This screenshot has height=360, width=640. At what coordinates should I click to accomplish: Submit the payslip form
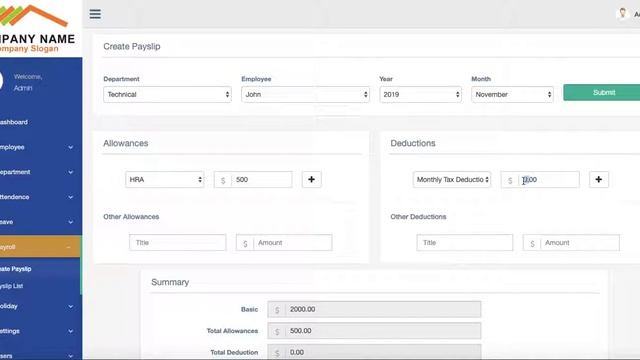click(602, 93)
